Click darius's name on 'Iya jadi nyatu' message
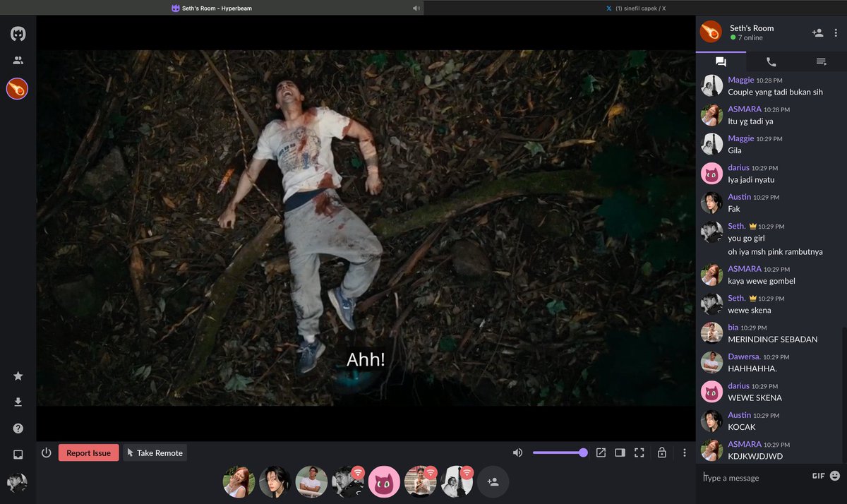 738,168
